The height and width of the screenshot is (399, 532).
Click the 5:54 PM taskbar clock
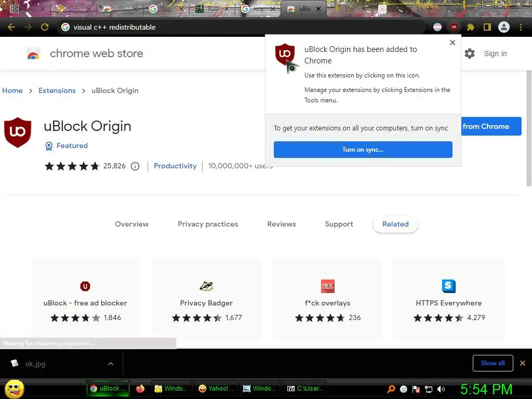486,389
